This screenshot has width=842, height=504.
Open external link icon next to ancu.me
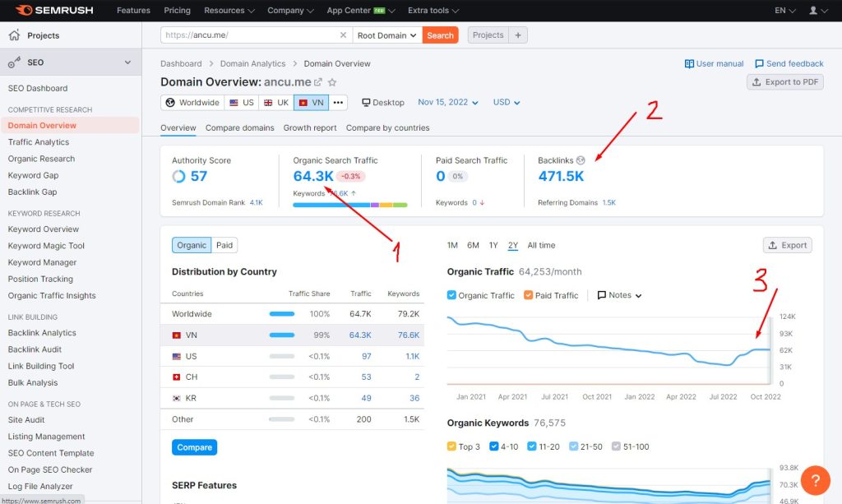pyautogui.click(x=318, y=82)
